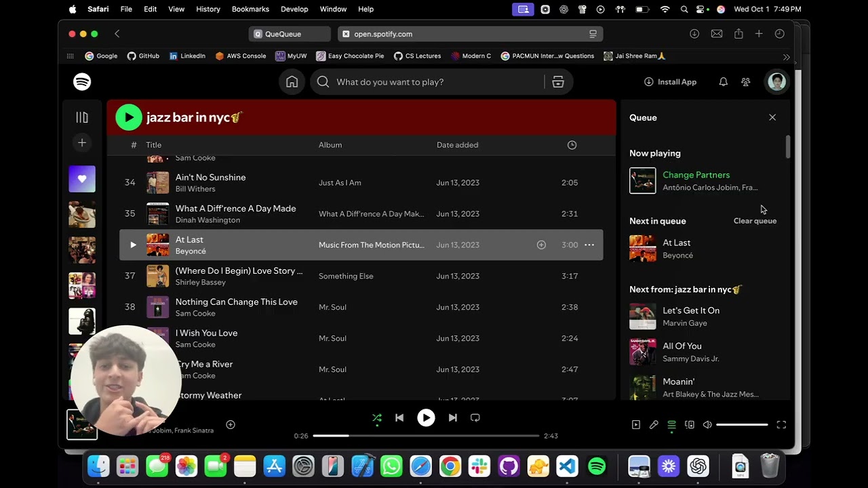
Task: Open Dinah Washington artist link
Action: 208,220
